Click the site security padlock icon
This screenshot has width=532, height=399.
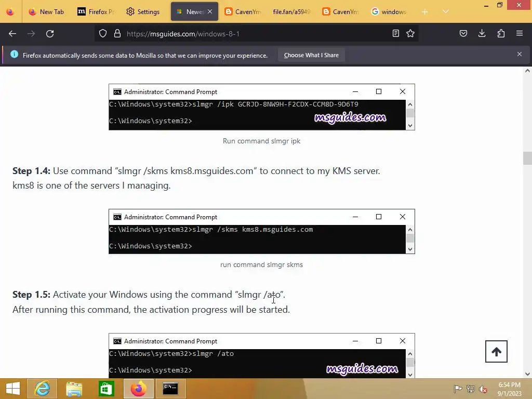point(117,34)
